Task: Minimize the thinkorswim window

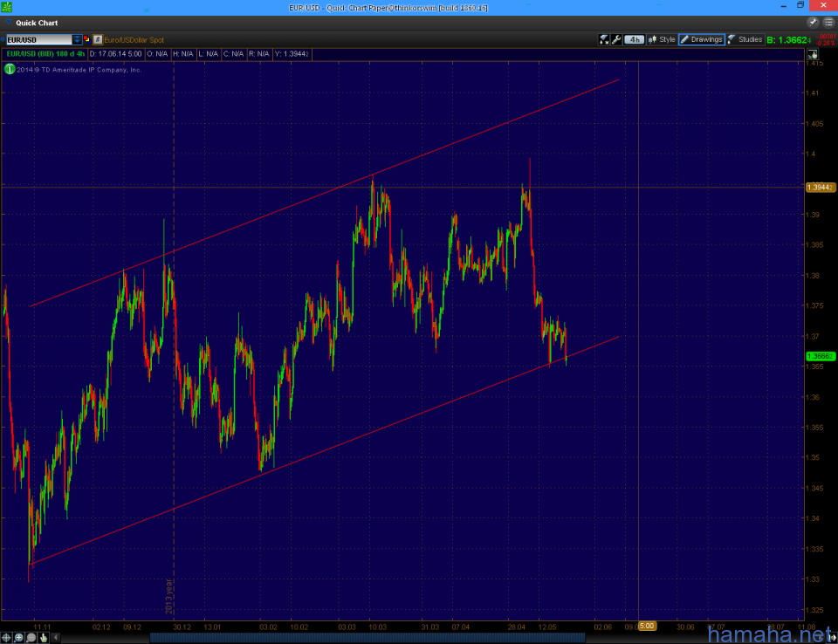Action: click(784, 6)
